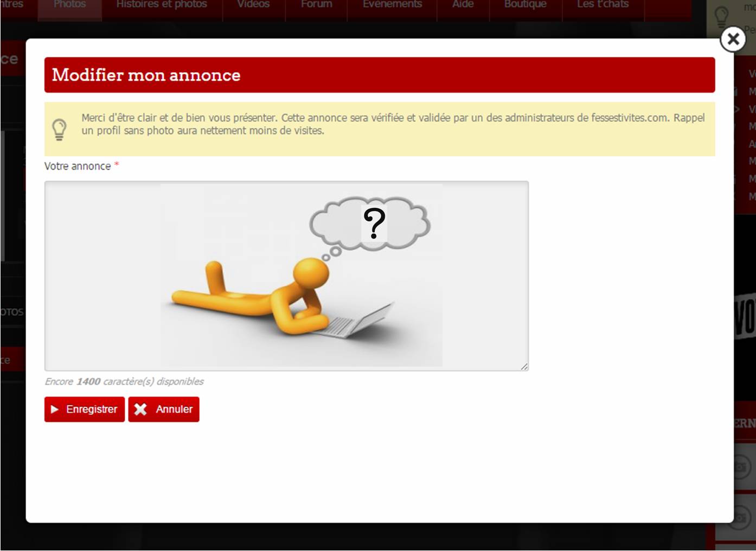
Task: Visit the Boutique page
Action: coord(525,5)
